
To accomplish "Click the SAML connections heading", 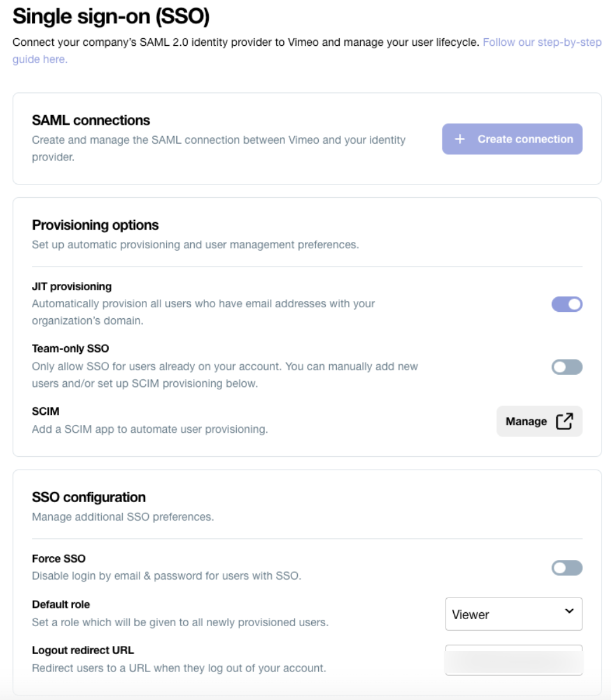I will click(90, 120).
